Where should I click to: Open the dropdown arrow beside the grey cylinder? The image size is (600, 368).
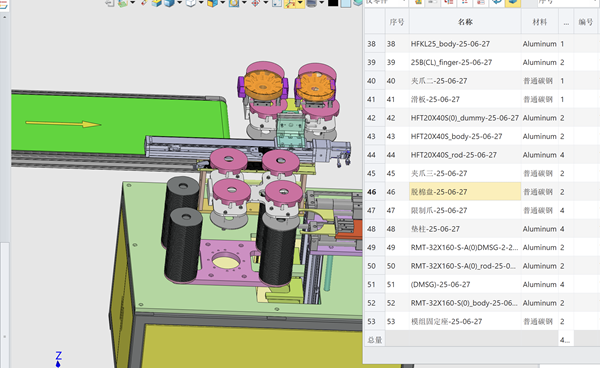tap(322, 3)
